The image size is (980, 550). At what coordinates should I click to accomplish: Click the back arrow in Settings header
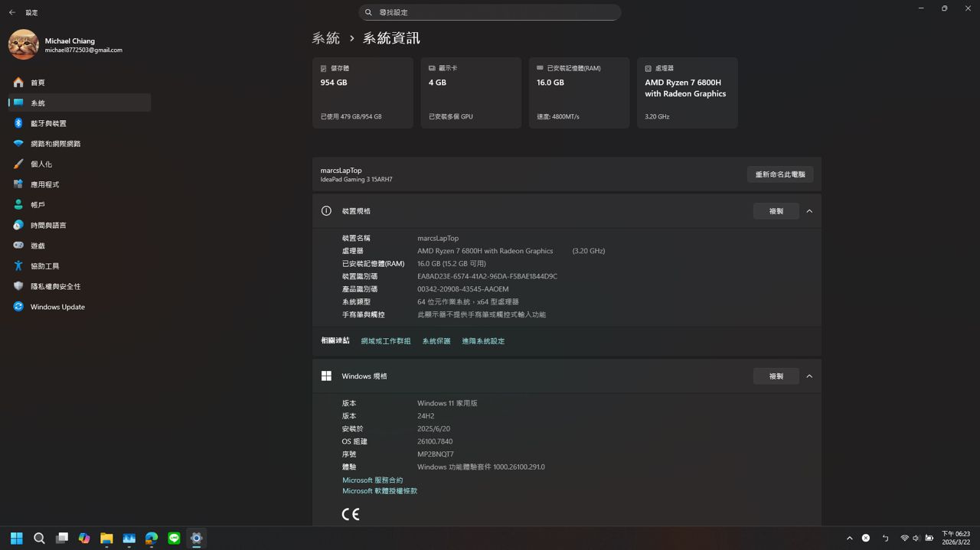(x=12, y=12)
